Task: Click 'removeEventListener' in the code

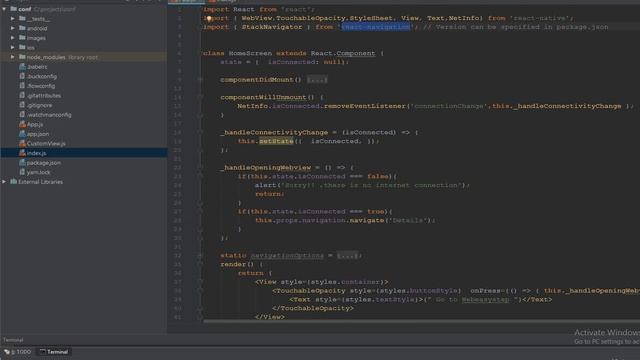Action: (x=364, y=106)
